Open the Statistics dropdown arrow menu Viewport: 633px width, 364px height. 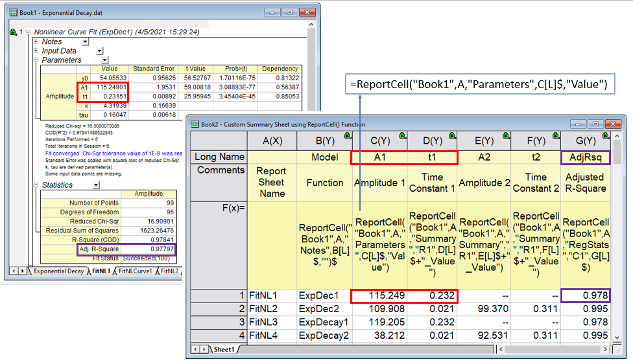tap(95, 185)
